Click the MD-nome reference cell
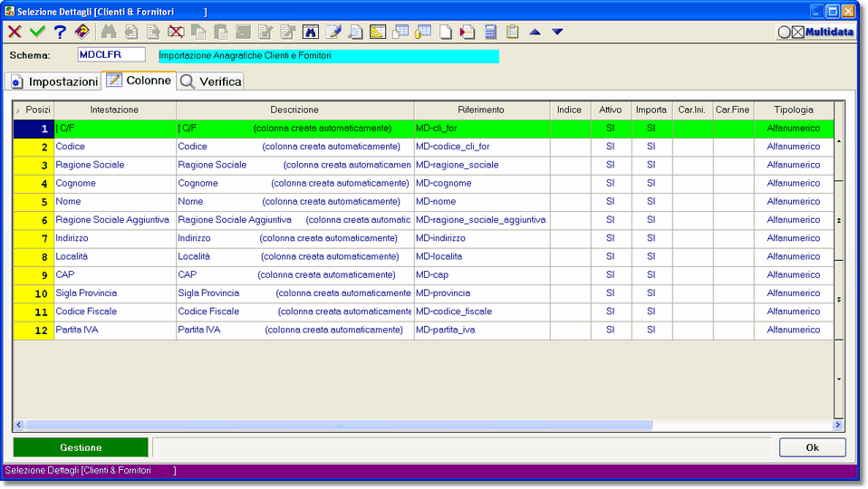The image size is (868, 489). [482, 201]
